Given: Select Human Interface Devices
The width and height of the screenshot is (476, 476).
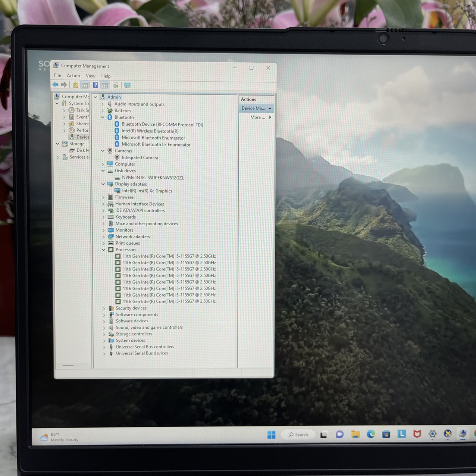Looking at the screenshot, I should coord(140,204).
